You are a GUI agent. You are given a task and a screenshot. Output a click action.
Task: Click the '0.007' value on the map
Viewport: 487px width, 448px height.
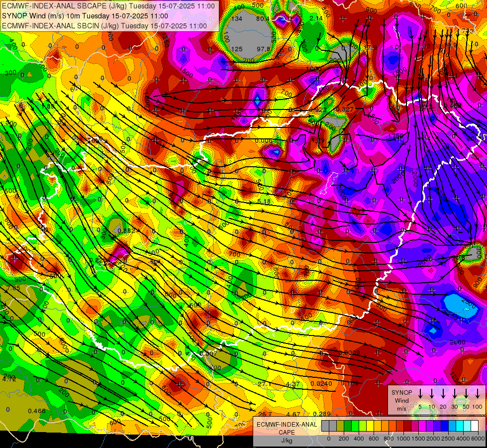[x=208, y=354]
